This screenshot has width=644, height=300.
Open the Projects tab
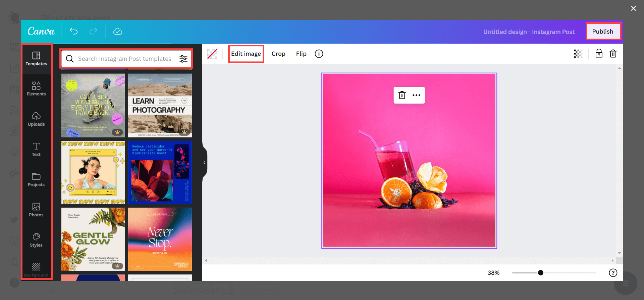[x=36, y=179]
